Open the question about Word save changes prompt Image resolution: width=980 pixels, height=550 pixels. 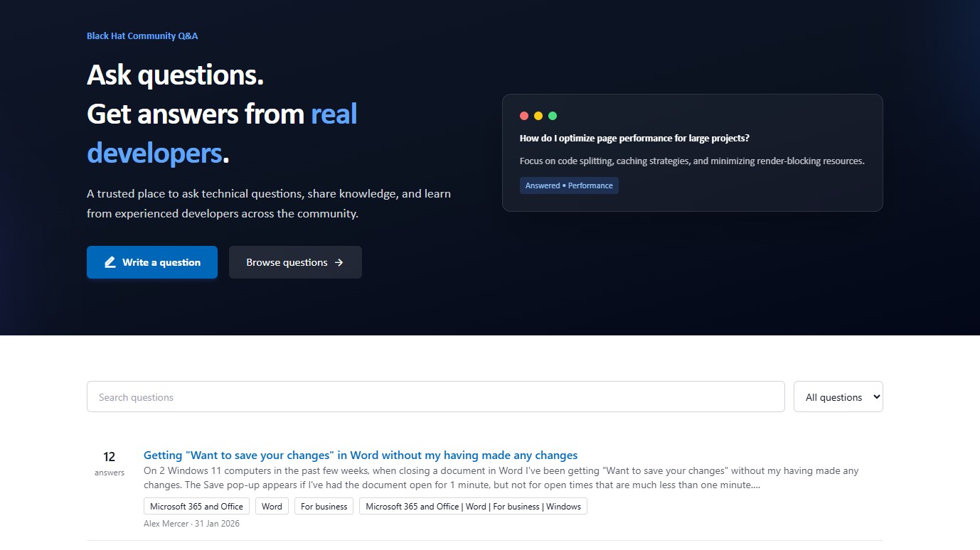[361, 455]
